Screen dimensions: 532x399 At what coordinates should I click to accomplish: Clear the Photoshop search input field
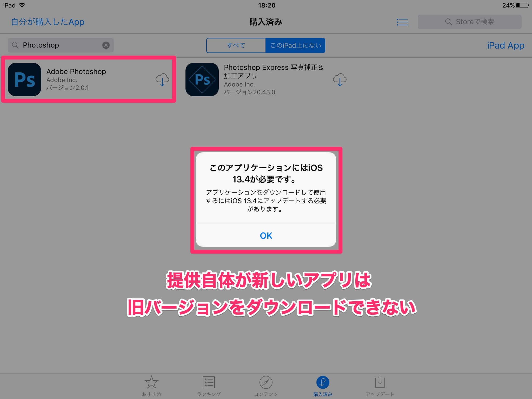click(106, 44)
